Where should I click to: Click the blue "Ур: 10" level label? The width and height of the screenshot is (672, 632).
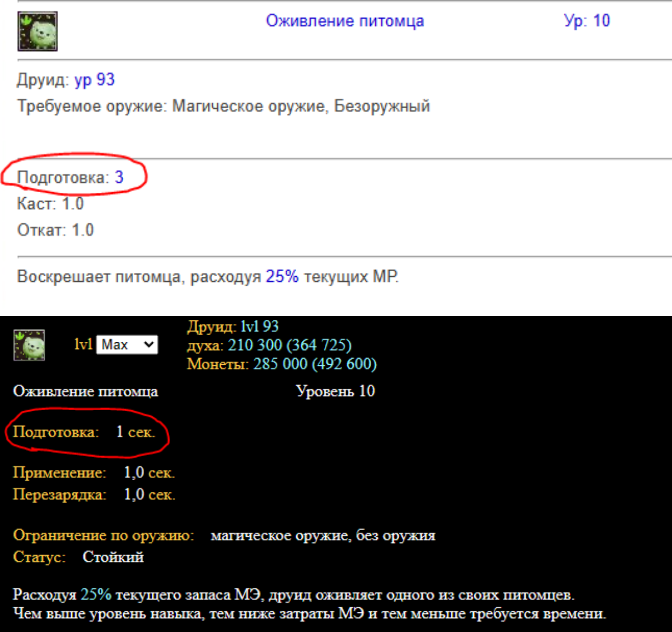click(586, 21)
